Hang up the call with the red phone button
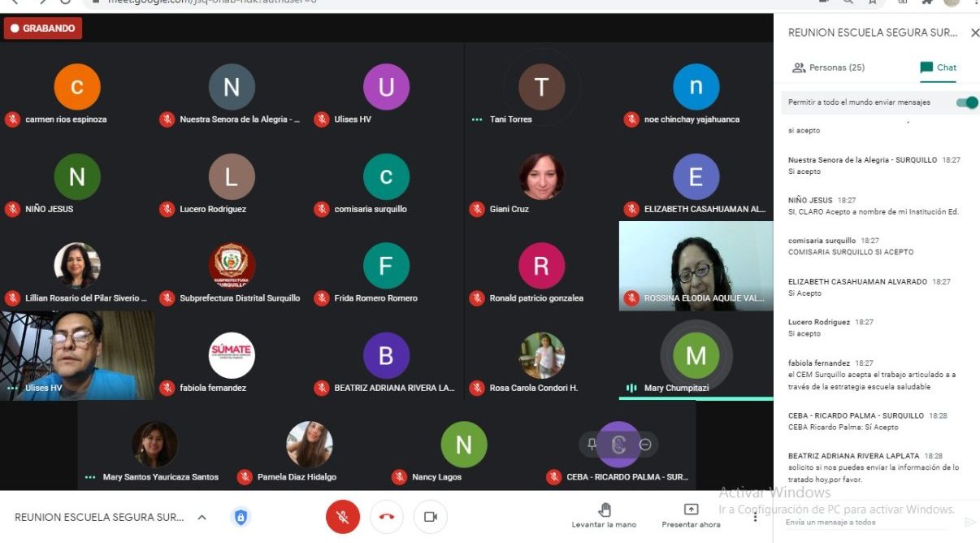The width and height of the screenshot is (980, 543). click(x=387, y=517)
